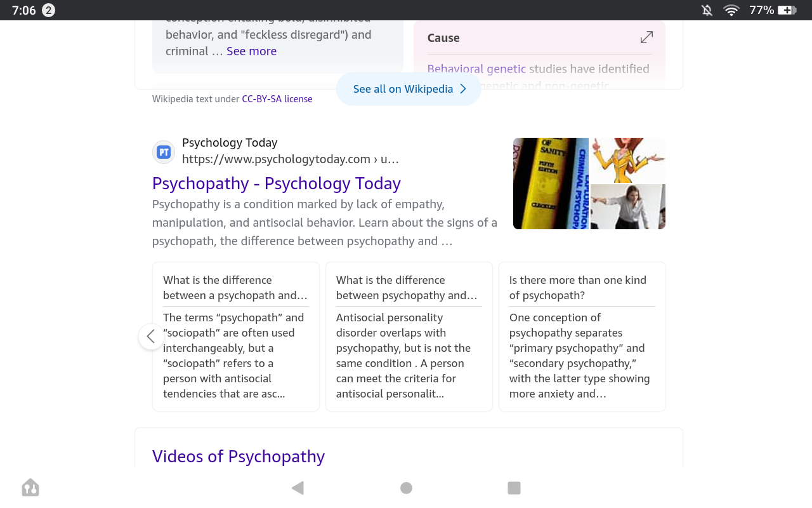Open the yellow book spine thumbnail
Screen dimensions: 812x508
(x=551, y=184)
